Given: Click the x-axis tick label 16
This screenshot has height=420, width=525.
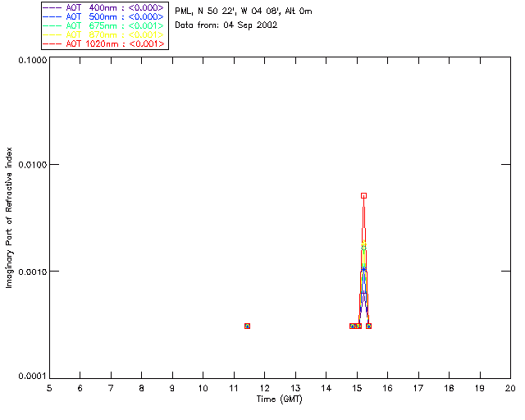Looking at the screenshot, I should point(388,388).
